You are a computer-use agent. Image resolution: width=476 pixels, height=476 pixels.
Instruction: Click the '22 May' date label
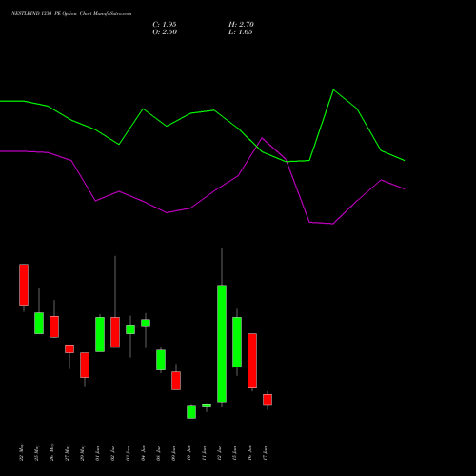(21, 452)
